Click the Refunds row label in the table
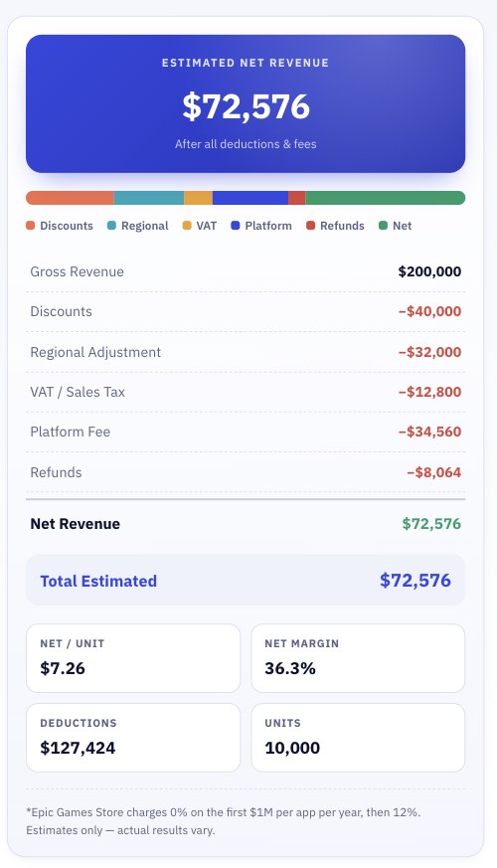The height and width of the screenshot is (868, 497). pyautogui.click(x=56, y=472)
